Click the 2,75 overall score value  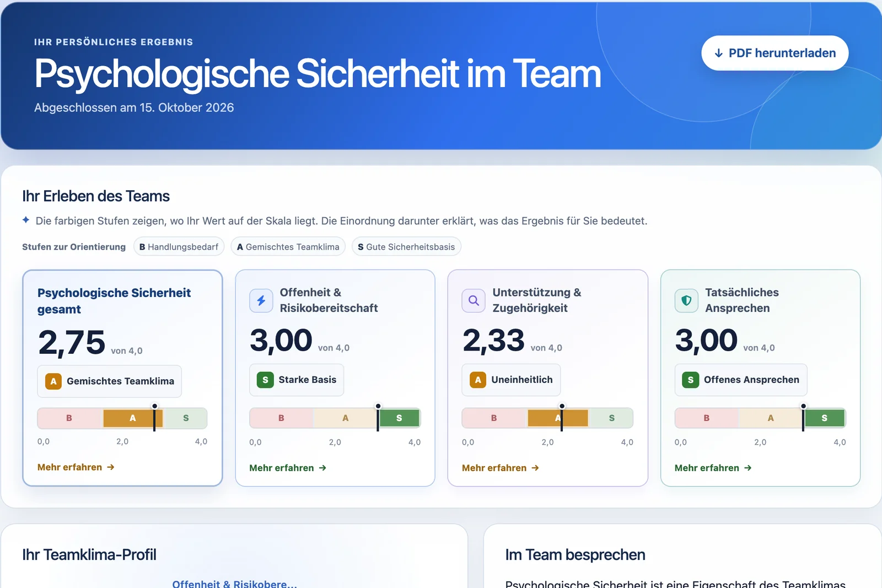tap(72, 342)
